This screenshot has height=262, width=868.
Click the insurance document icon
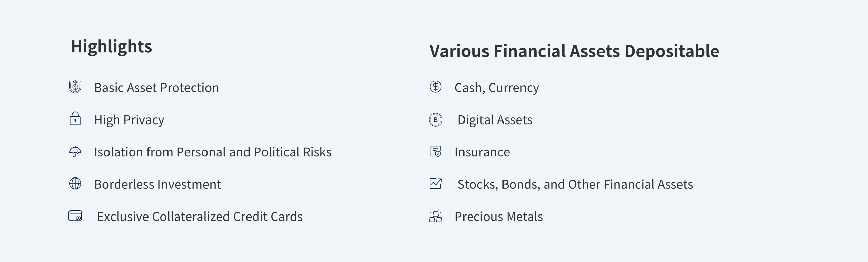(x=435, y=151)
